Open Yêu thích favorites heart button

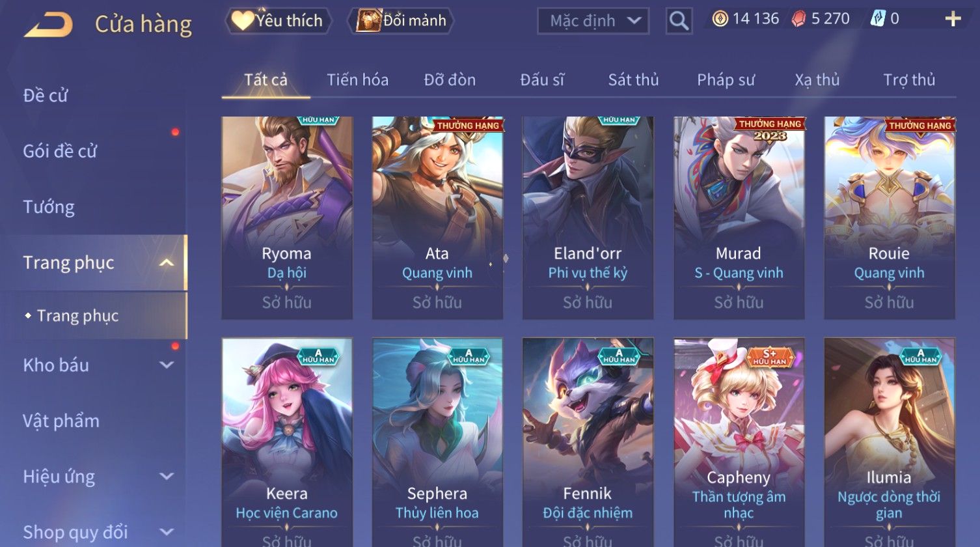278,21
